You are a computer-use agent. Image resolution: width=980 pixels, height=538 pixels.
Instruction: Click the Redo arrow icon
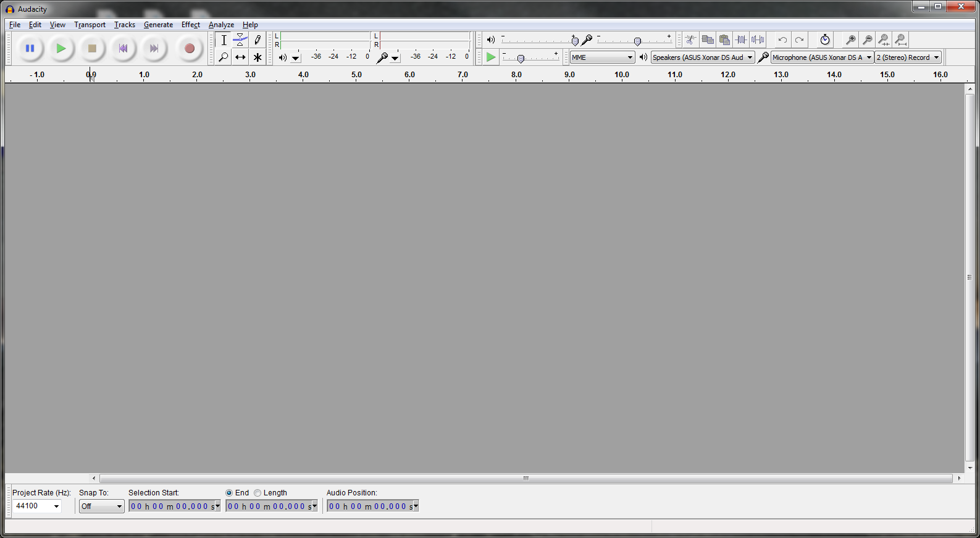coord(799,40)
